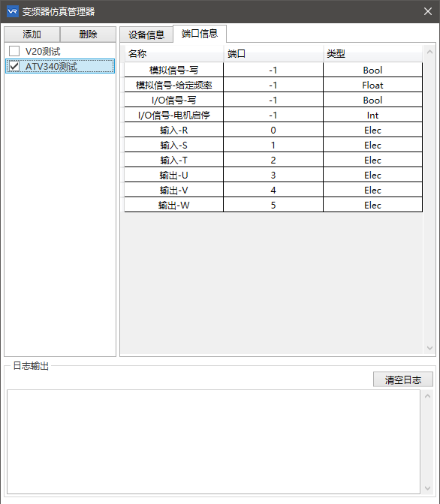Click the 删除 button

(88, 34)
